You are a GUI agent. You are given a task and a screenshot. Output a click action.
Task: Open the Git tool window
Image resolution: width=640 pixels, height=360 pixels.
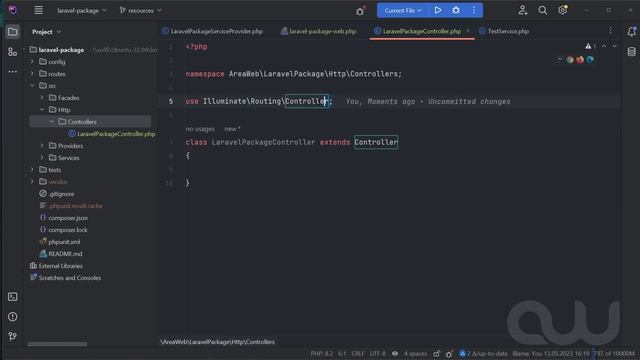tap(13, 336)
